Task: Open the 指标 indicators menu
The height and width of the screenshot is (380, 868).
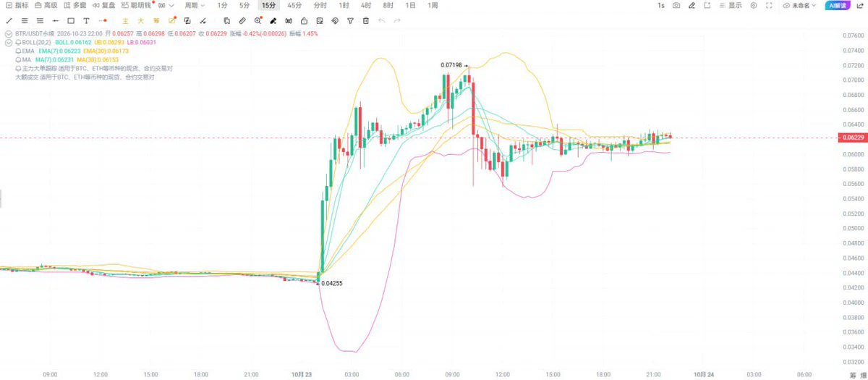Action: tap(17, 6)
